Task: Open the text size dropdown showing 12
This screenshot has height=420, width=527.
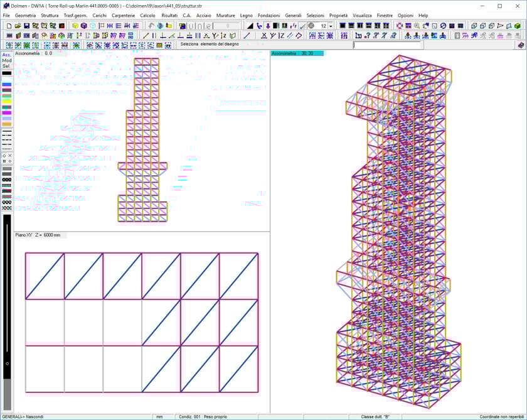Action: pyautogui.click(x=331, y=26)
